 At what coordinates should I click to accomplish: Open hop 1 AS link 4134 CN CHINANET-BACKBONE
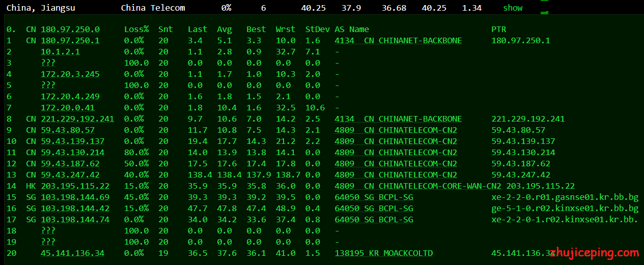click(398, 41)
